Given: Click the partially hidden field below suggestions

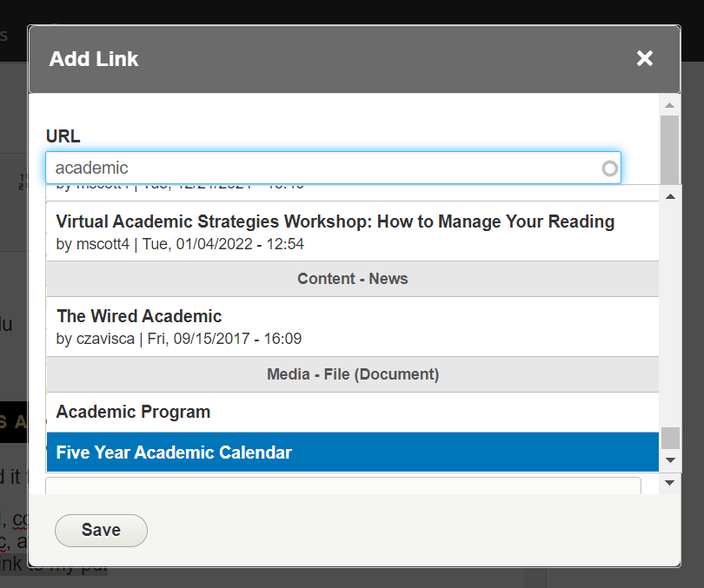Looking at the screenshot, I should (343, 485).
